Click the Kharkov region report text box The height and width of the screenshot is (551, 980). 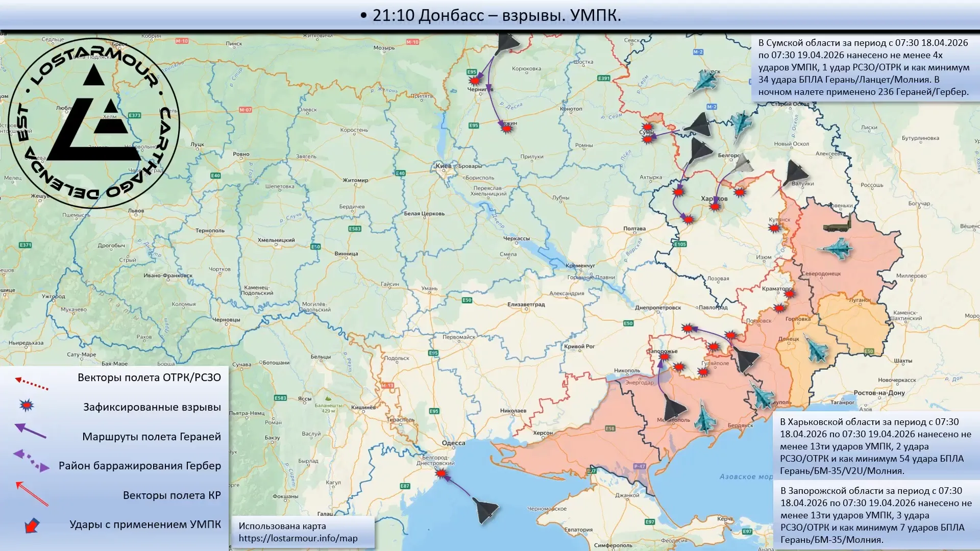tap(875, 446)
